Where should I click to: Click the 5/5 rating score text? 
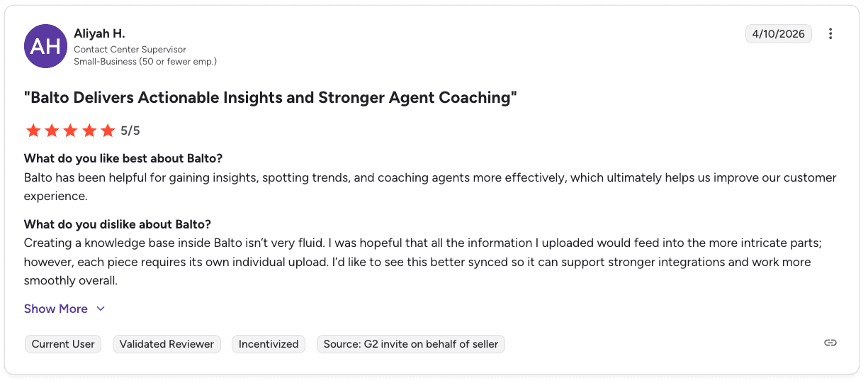pyautogui.click(x=130, y=131)
